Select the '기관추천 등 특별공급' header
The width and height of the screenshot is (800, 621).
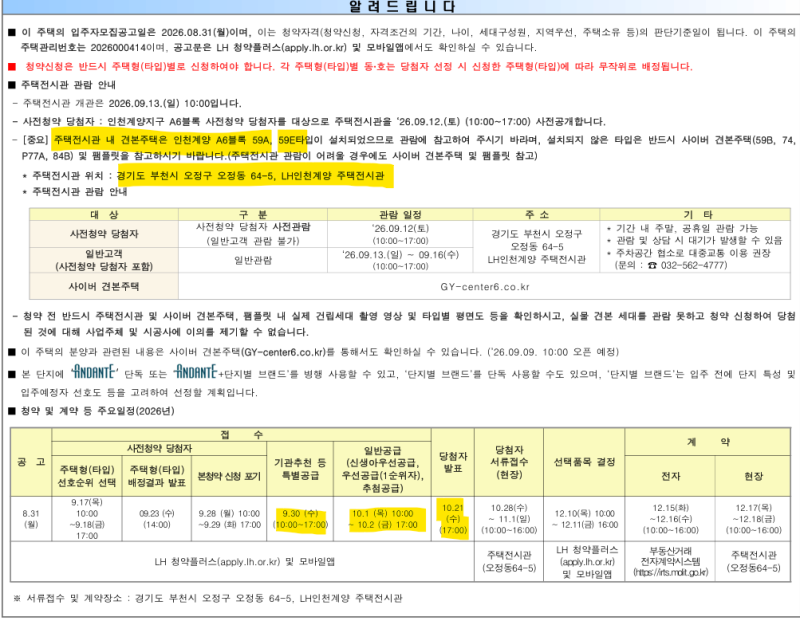(x=300, y=469)
